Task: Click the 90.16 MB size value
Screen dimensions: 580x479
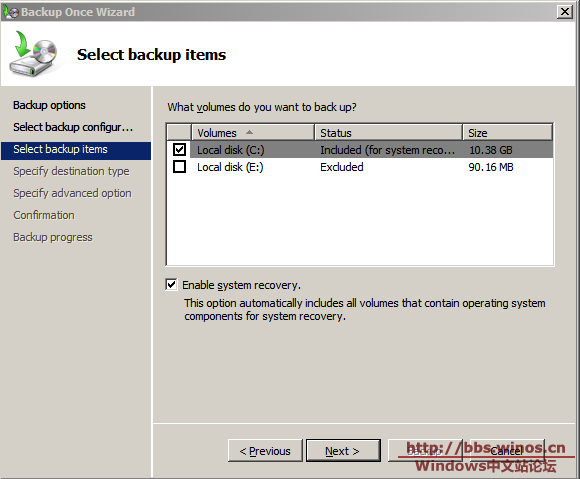Action: [x=491, y=167]
